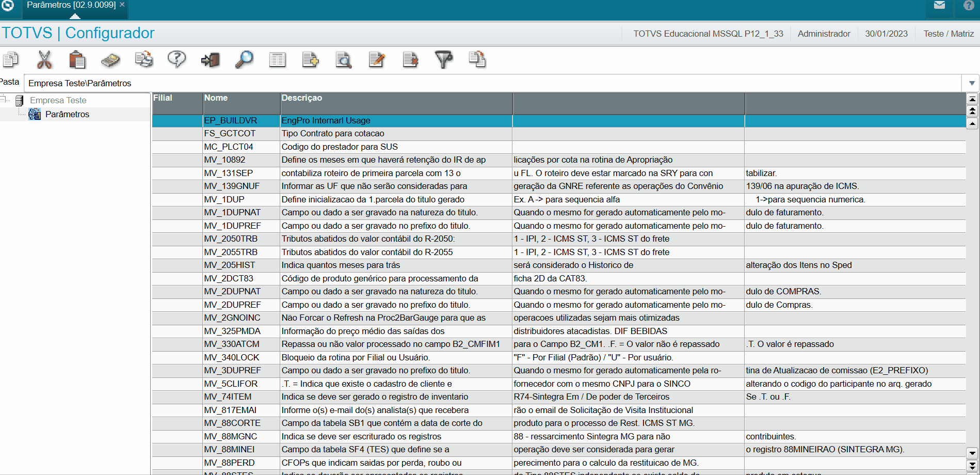Open the Pasta path dropdown arrow
980x475 pixels.
pyautogui.click(x=971, y=83)
